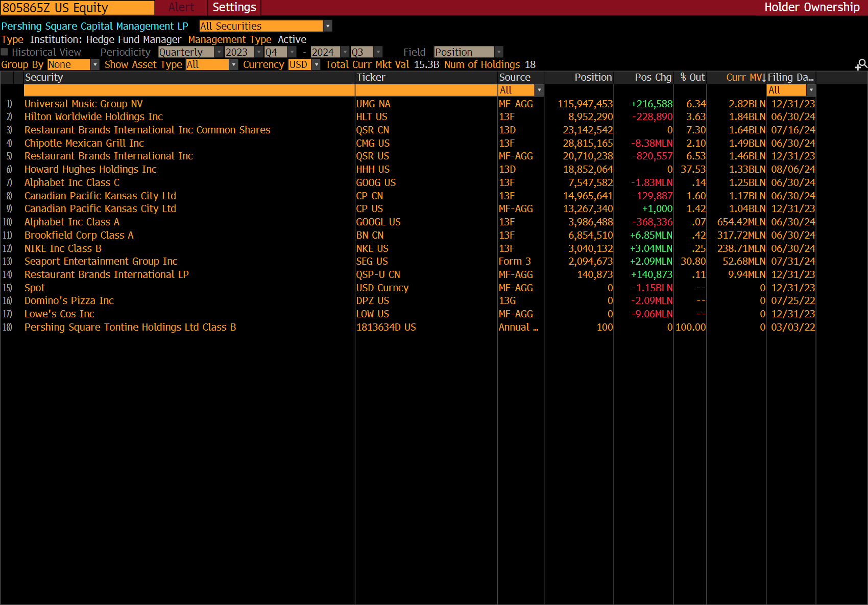Click the Ticker filter input field
This screenshot has height=605, width=868.
tap(426, 90)
